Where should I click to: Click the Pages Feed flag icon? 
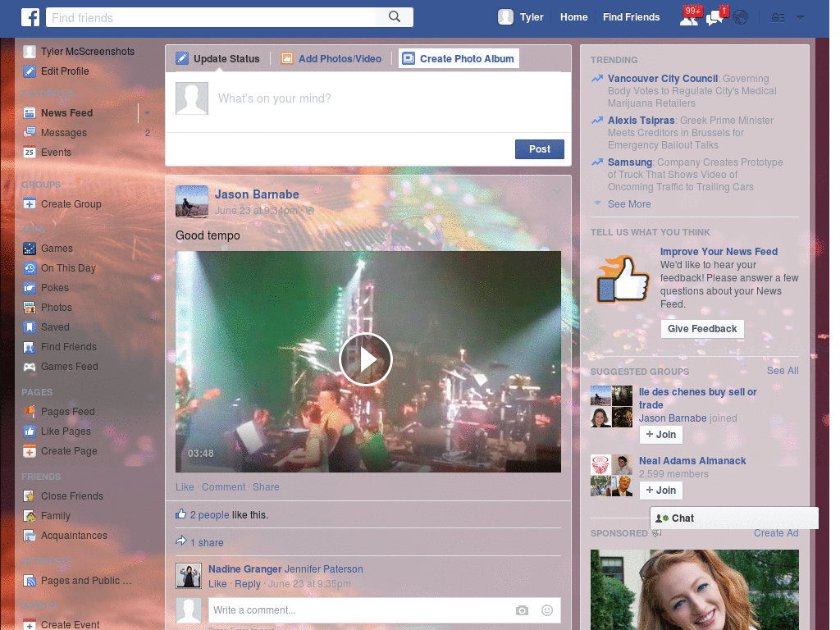click(30, 412)
